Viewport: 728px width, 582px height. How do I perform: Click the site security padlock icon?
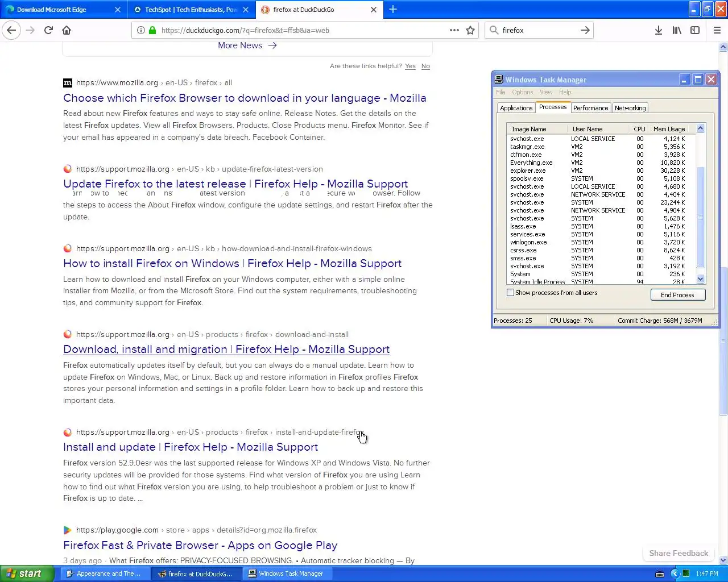click(152, 30)
